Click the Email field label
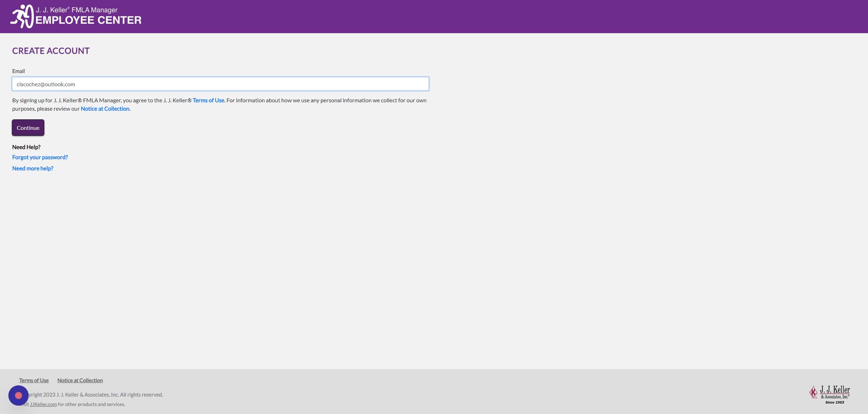This screenshot has width=868, height=414. [19, 71]
